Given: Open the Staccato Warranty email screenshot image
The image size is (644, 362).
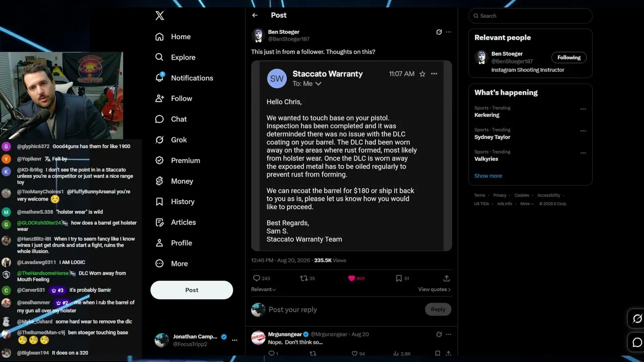Looking at the screenshot, I should (352, 156).
